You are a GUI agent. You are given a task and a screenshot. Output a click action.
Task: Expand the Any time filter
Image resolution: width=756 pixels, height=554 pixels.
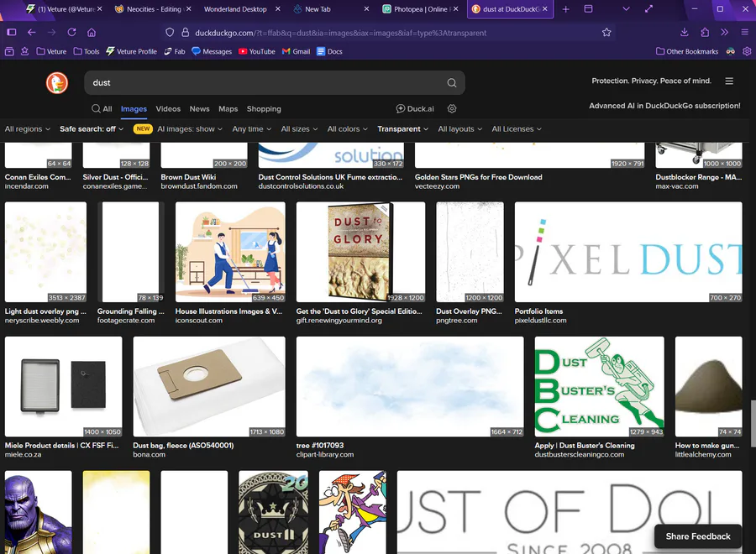252,129
